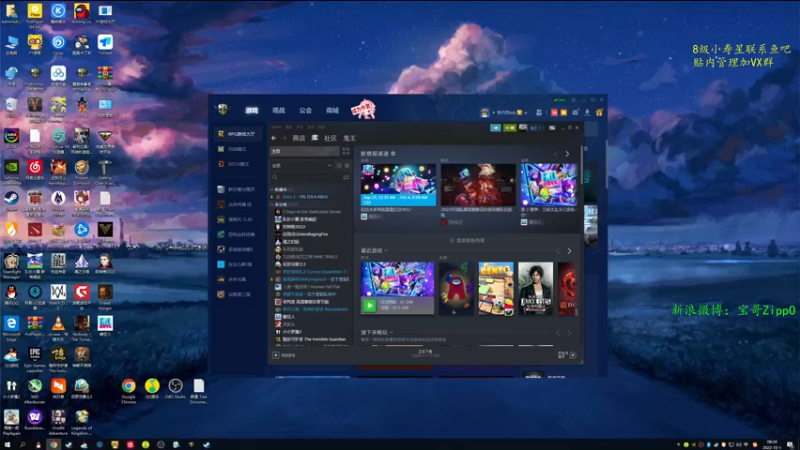Open the Dota 2 news thumbnail
The width and height of the screenshot is (800, 450).
(478, 185)
